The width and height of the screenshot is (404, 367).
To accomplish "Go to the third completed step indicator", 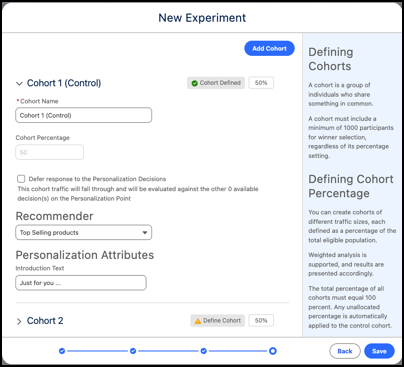I will pos(204,351).
